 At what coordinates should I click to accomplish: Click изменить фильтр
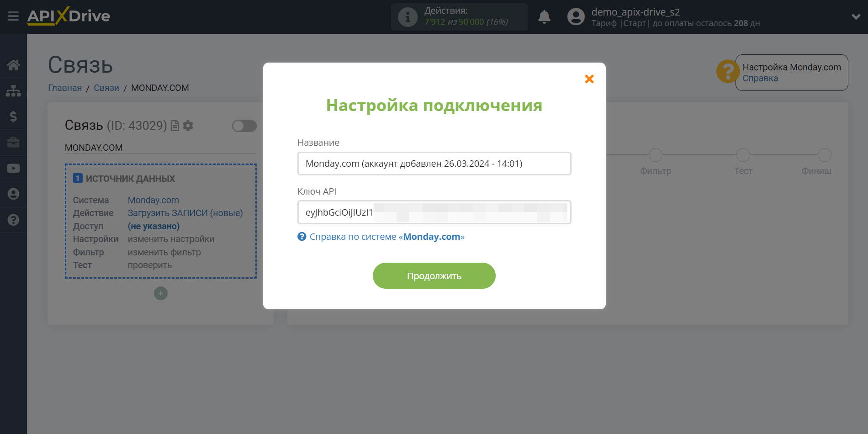[164, 252]
